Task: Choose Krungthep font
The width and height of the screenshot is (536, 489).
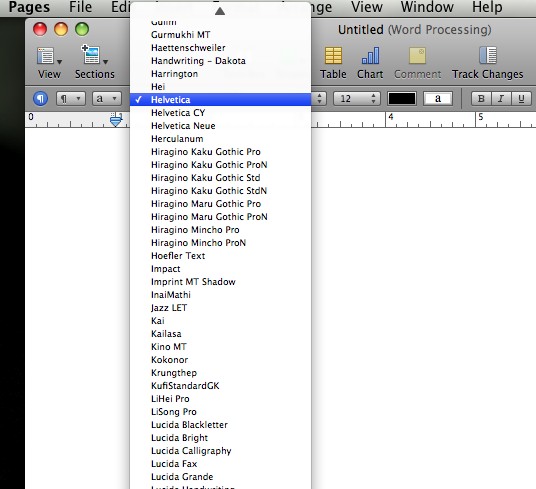Action: pyautogui.click(x=220, y=373)
